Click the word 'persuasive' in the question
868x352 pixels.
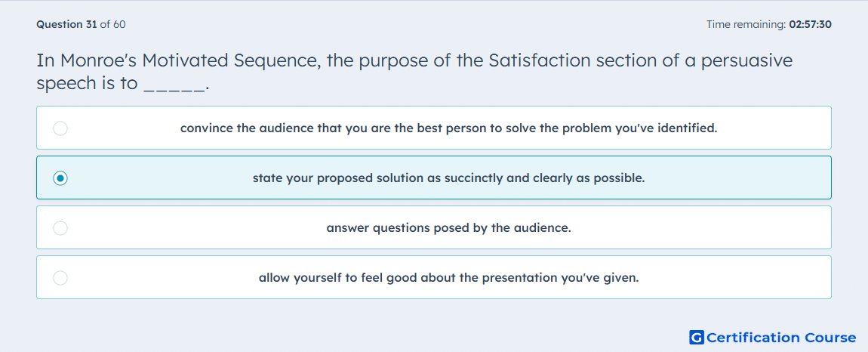(x=746, y=60)
